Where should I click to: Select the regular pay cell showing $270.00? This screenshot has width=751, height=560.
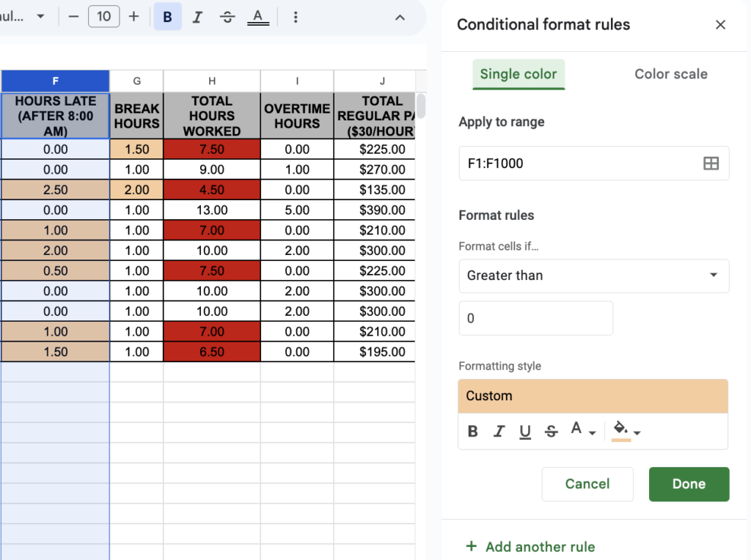click(x=375, y=169)
